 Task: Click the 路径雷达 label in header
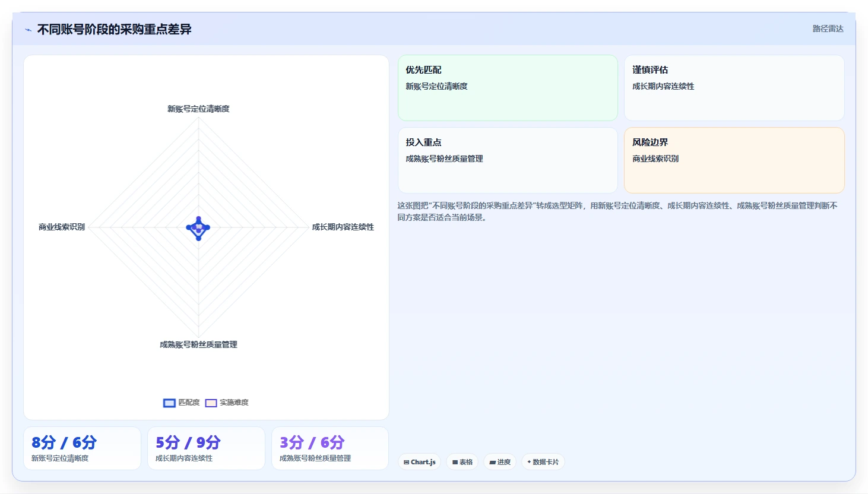click(828, 28)
